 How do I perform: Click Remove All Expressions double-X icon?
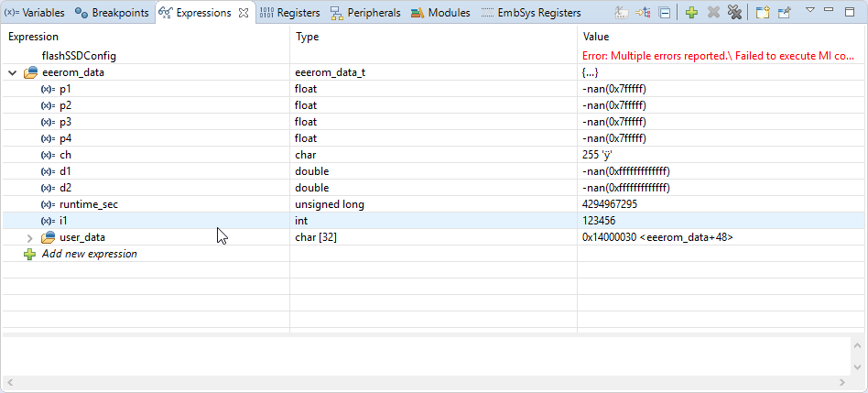(x=734, y=13)
